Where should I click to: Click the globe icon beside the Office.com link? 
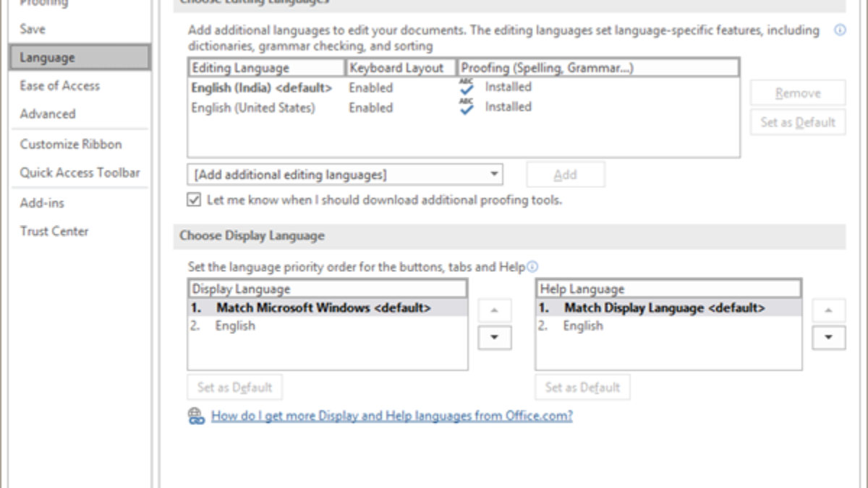click(x=196, y=416)
